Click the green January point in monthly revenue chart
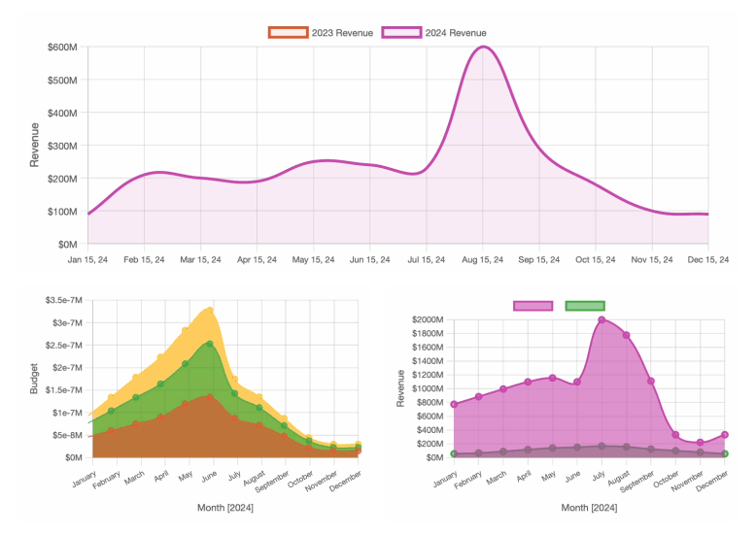Viewport: 756px width, 534px height. tap(454, 453)
